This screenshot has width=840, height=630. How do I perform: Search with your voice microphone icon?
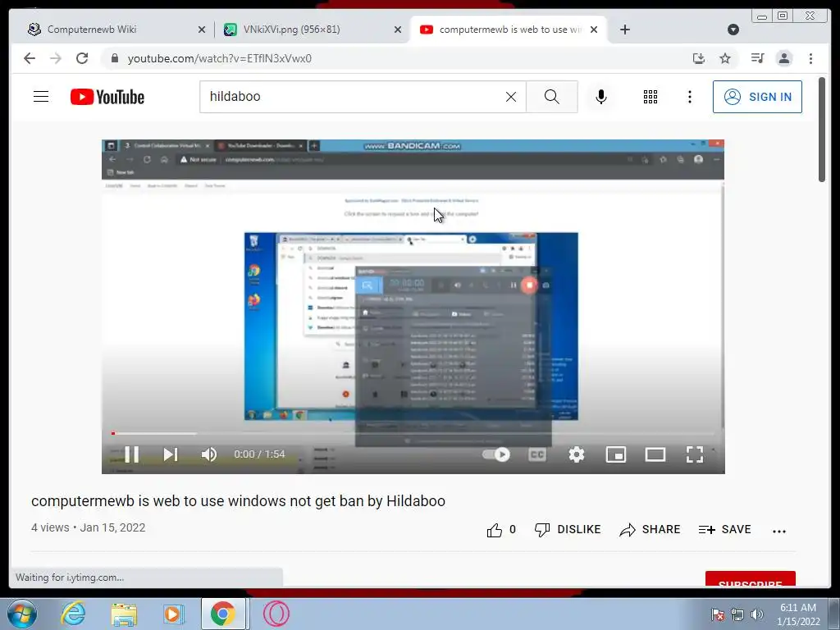click(601, 97)
